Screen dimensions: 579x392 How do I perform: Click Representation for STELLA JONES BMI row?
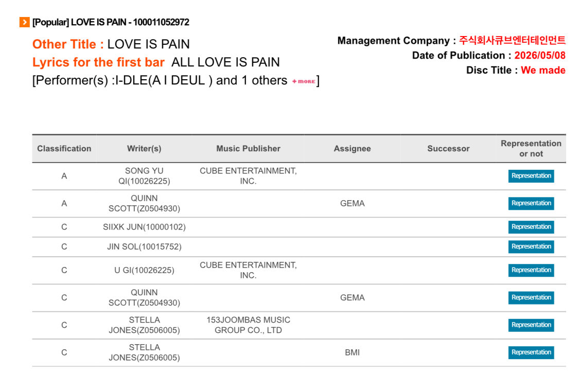(531, 352)
